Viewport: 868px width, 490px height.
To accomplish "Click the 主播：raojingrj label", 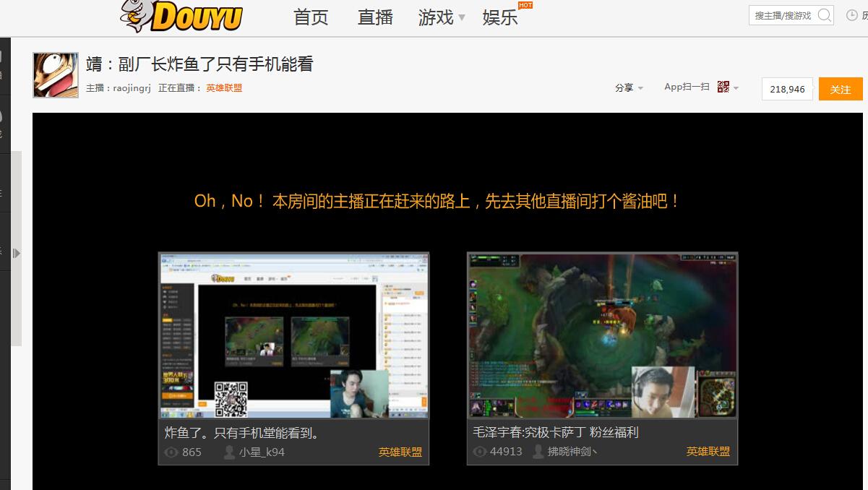I will 119,88.
